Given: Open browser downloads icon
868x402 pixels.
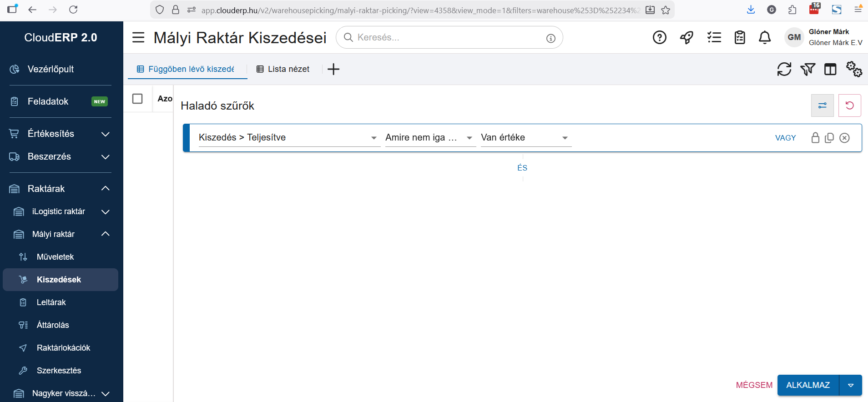Looking at the screenshot, I should 751,10.
